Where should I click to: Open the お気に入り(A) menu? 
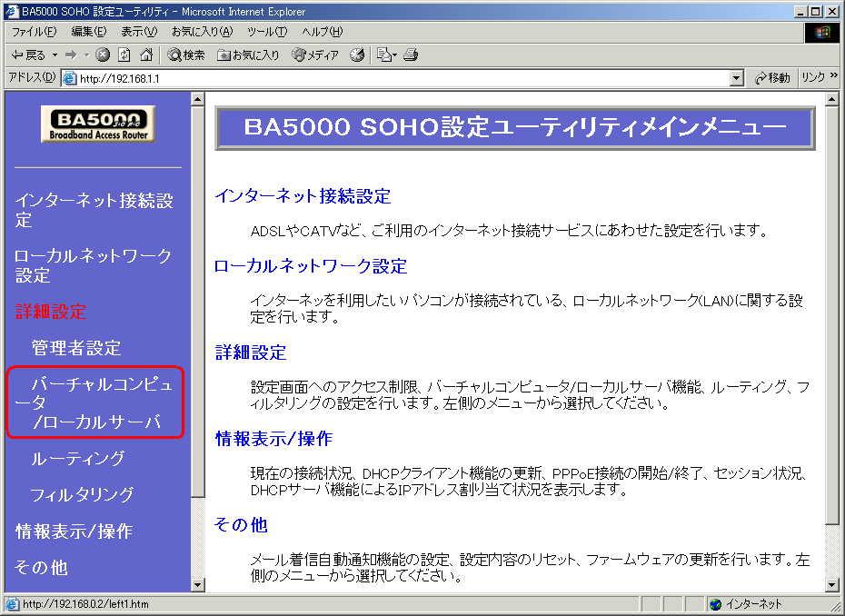click(x=202, y=32)
